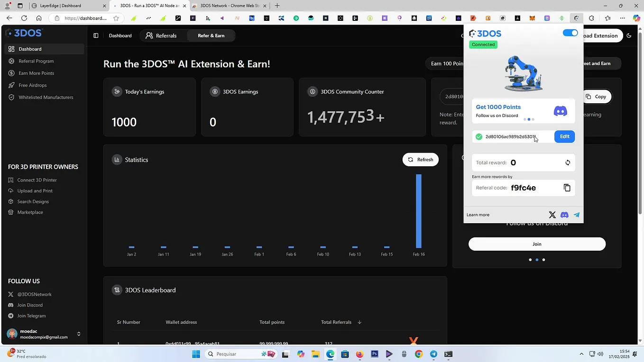This screenshot has width=644, height=362.
Task: Open Referral Program in the sidebar
Action: (36, 61)
